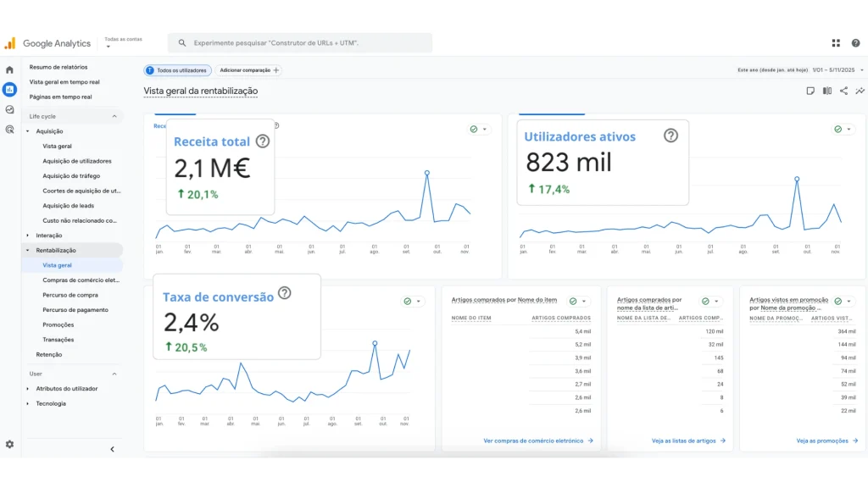Open the Advertising target icon
Screen dimensions: 868x488
pyautogui.click(x=9, y=130)
